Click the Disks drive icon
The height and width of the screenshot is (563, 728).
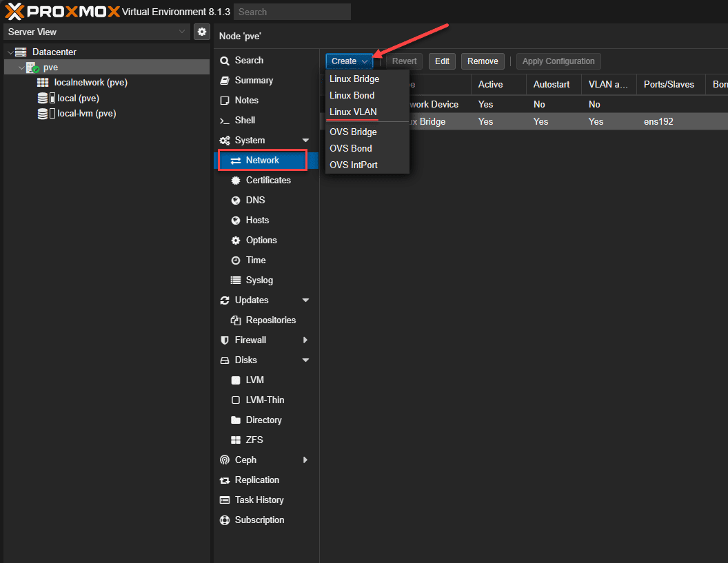pos(225,360)
